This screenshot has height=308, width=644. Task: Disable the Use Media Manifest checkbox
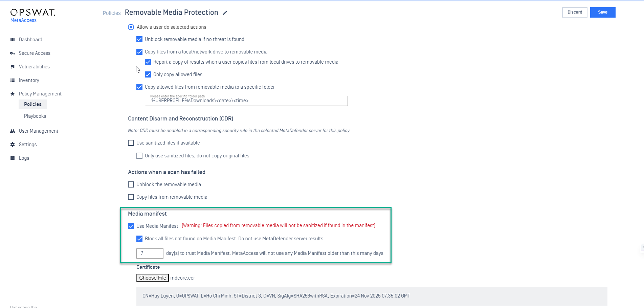coord(131,226)
